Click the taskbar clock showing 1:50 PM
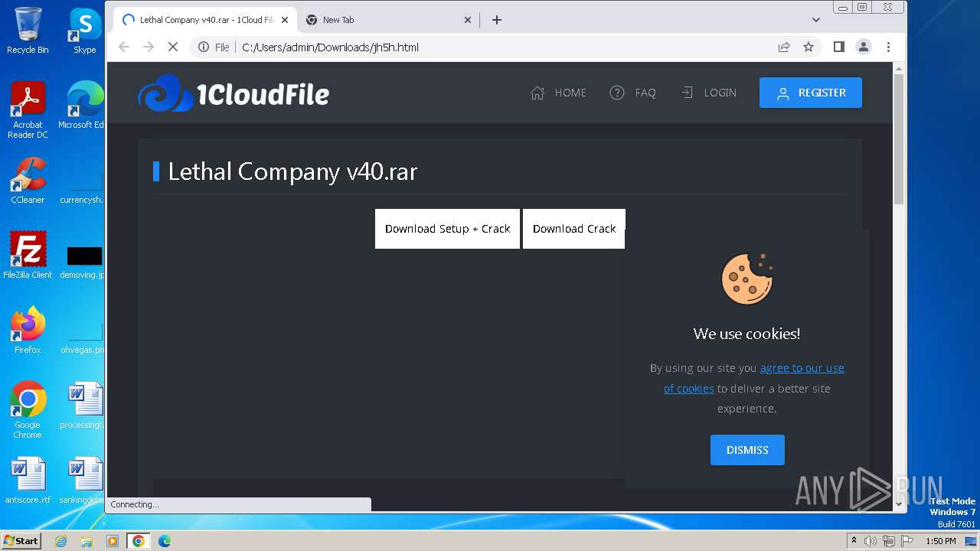 point(941,541)
